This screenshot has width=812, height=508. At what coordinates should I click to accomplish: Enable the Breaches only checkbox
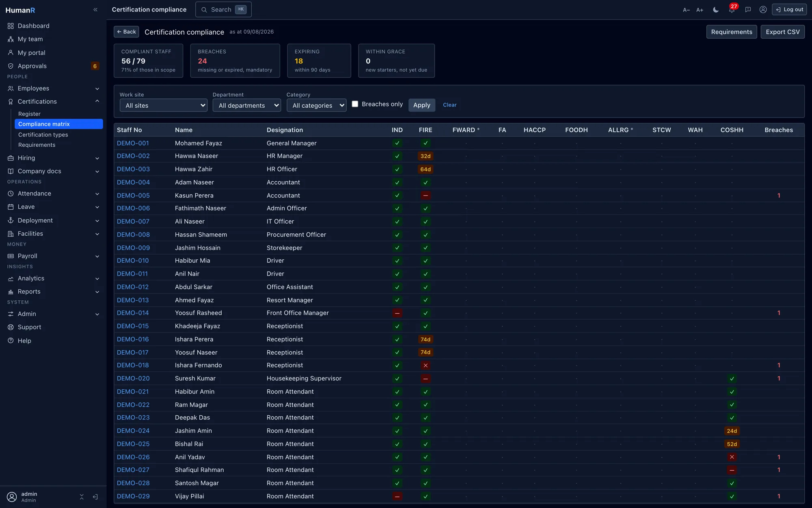click(x=355, y=104)
